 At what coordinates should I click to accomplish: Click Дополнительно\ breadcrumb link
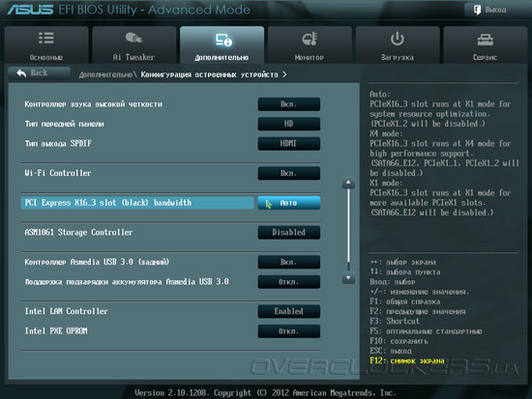[x=108, y=74]
